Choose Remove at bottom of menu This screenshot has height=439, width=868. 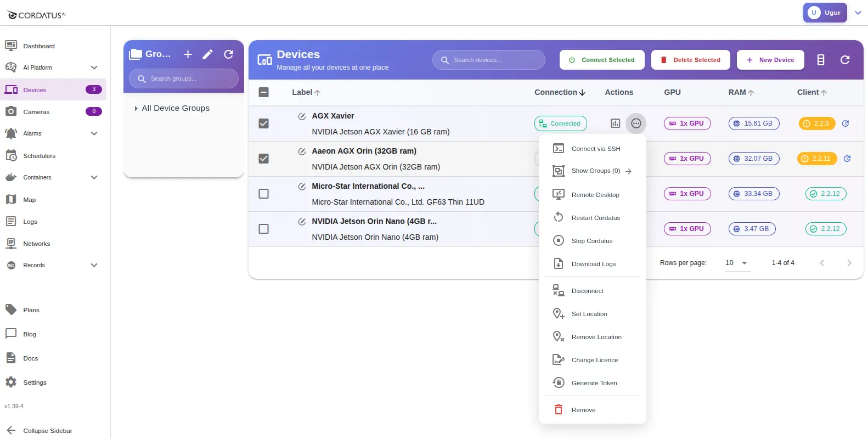coord(593,410)
